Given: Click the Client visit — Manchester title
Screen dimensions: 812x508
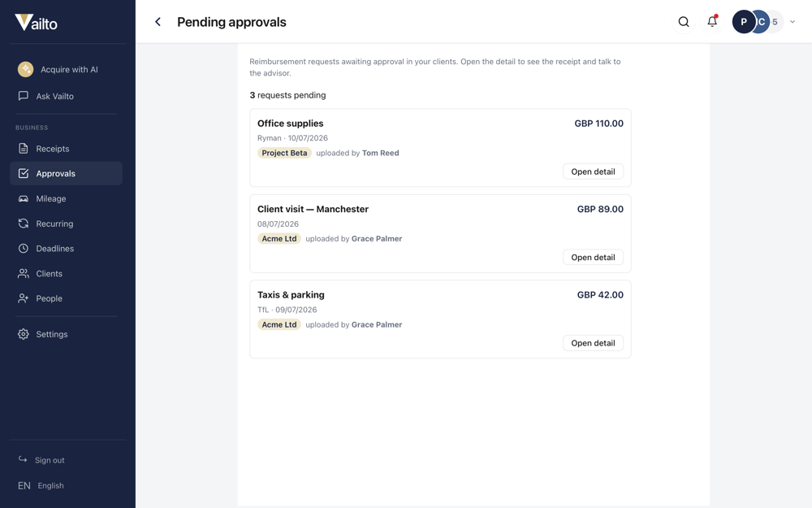Looking at the screenshot, I should pyautogui.click(x=313, y=209).
